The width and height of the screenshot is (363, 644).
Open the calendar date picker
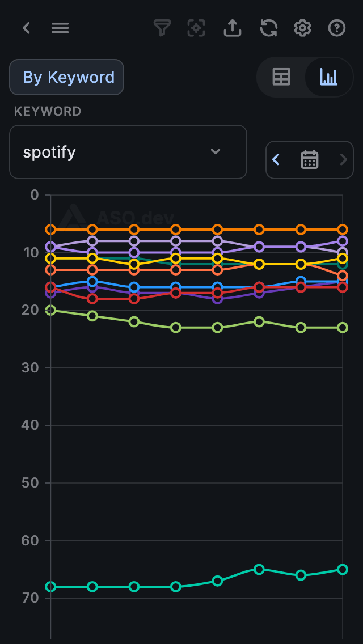click(309, 160)
